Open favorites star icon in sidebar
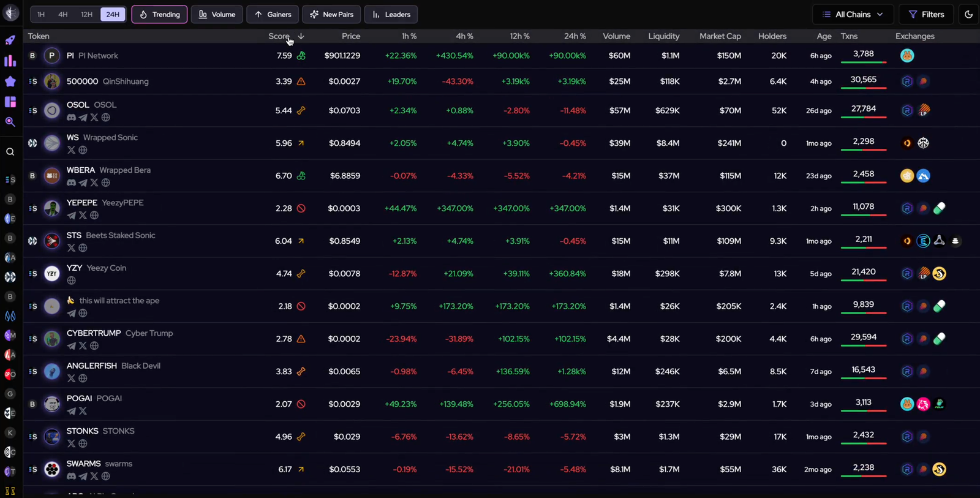This screenshot has height=498, width=980. click(10, 81)
